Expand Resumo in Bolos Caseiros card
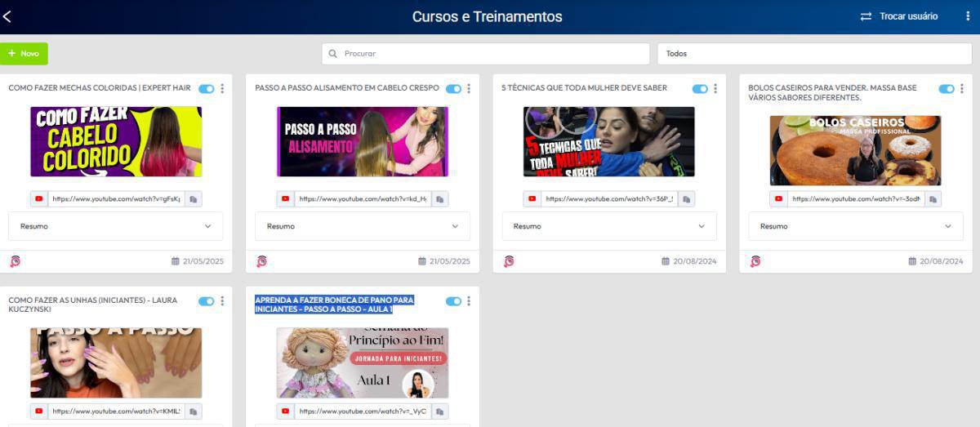This screenshot has width=980, height=427. [856, 226]
